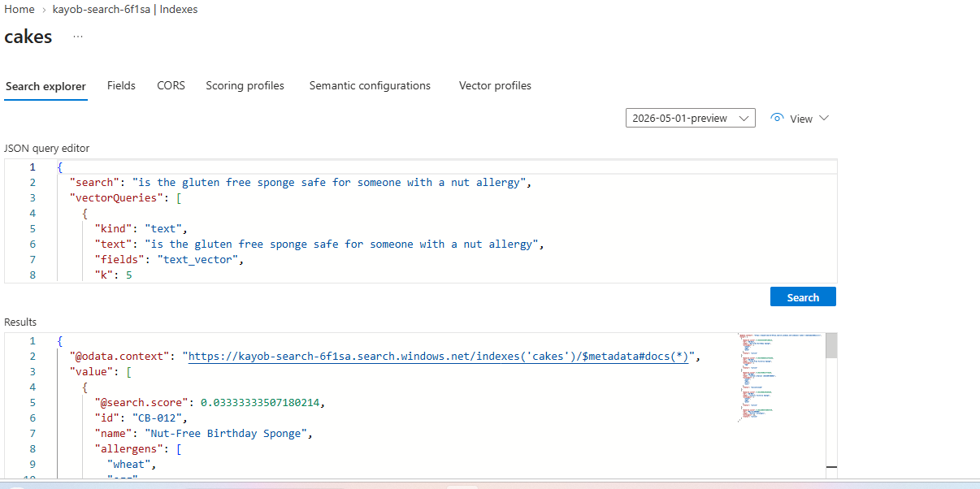Viewport: 980px width, 489px height.
Task: Click the blue Search button
Action: click(803, 297)
